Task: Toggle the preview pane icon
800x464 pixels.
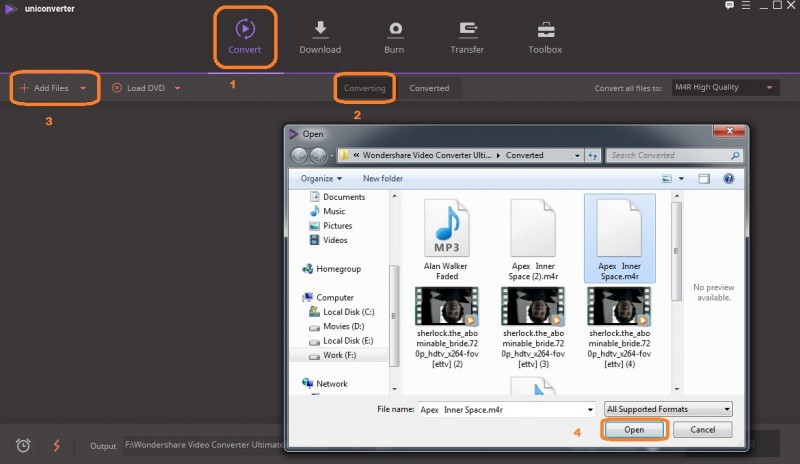Action: pos(704,179)
